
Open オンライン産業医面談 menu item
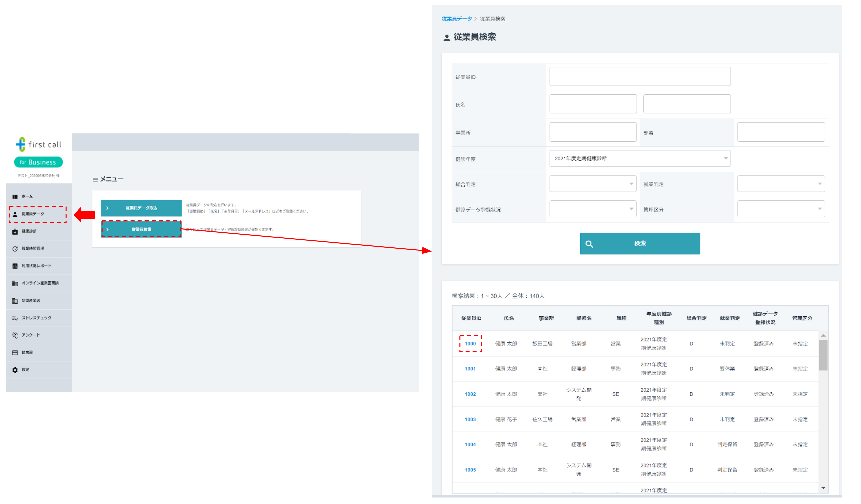point(40,283)
